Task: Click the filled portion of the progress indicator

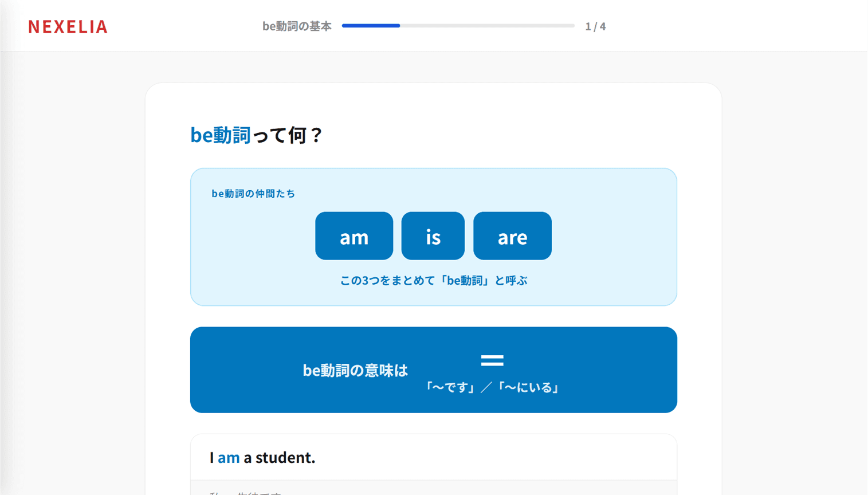Action: (371, 25)
